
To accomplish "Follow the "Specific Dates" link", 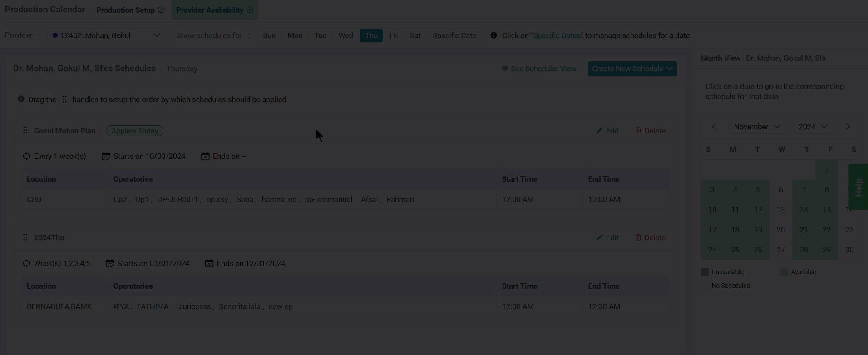I will [557, 35].
